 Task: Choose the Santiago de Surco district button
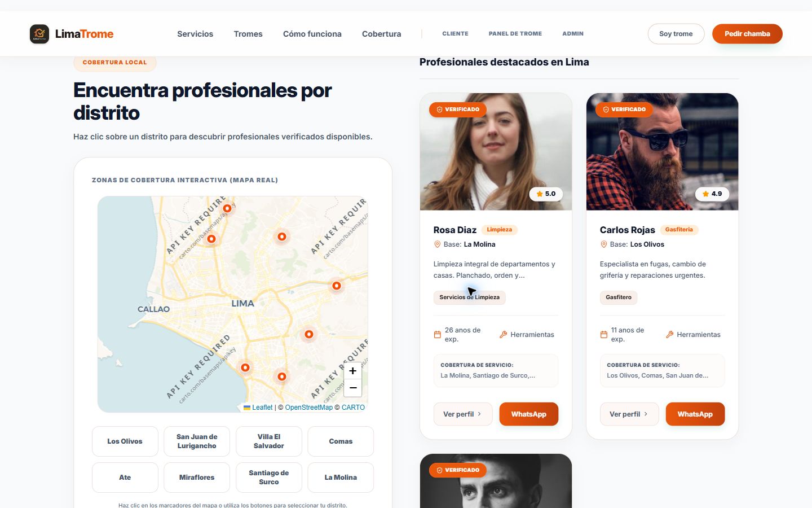click(269, 478)
